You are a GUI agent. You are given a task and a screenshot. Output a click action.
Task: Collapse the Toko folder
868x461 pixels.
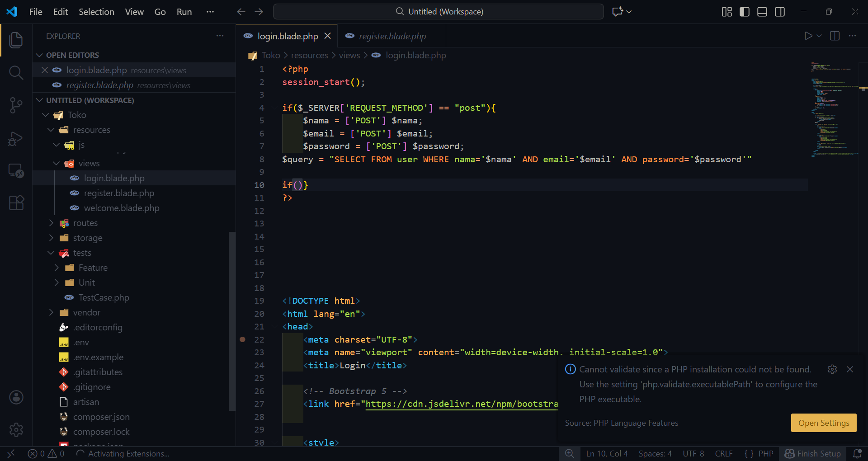[45, 115]
